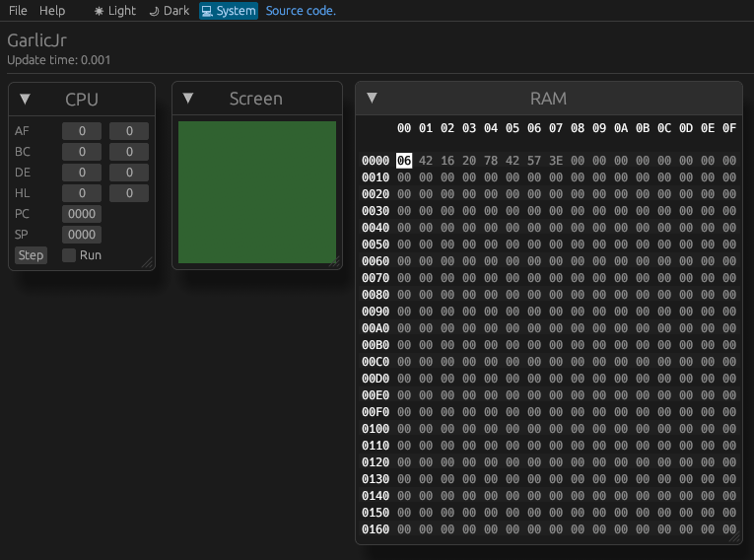This screenshot has height=560, width=754.
Task: Collapse the RAM panel
Action: [372, 98]
